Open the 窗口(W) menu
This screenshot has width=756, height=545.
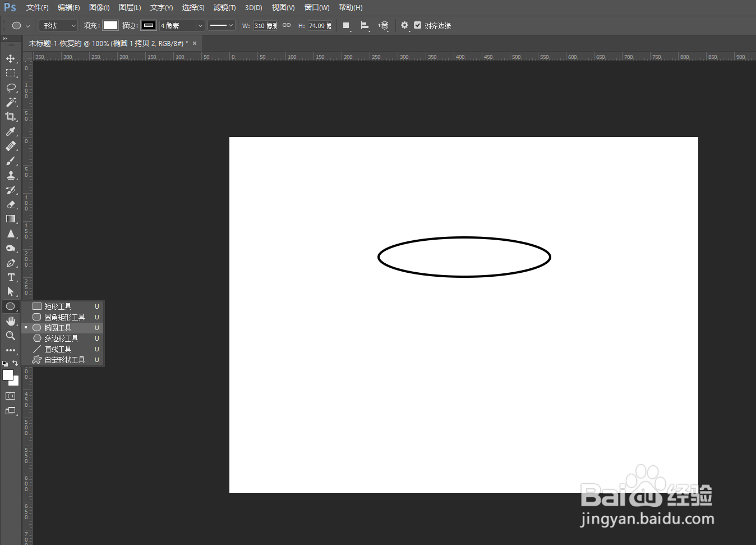click(x=317, y=8)
